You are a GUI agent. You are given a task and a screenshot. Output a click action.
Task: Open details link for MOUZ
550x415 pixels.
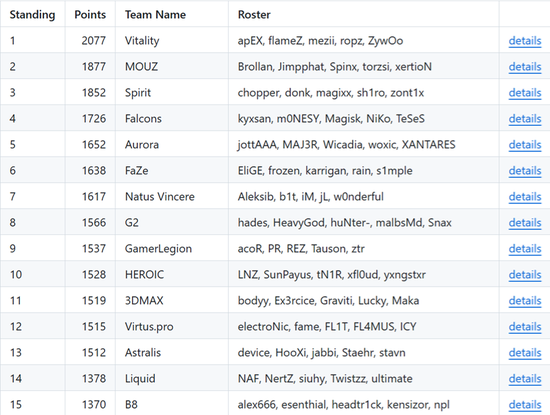click(x=525, y=67)
